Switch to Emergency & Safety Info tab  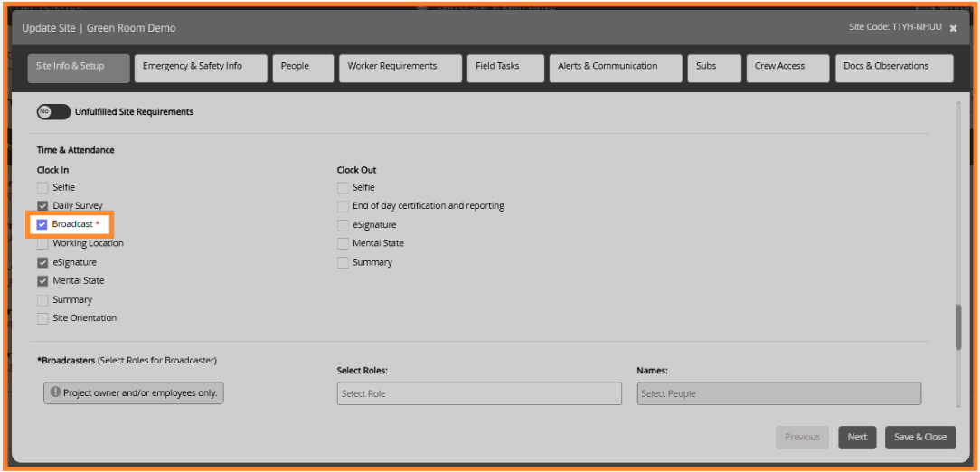pyautogui.click(x=201, y=69)
